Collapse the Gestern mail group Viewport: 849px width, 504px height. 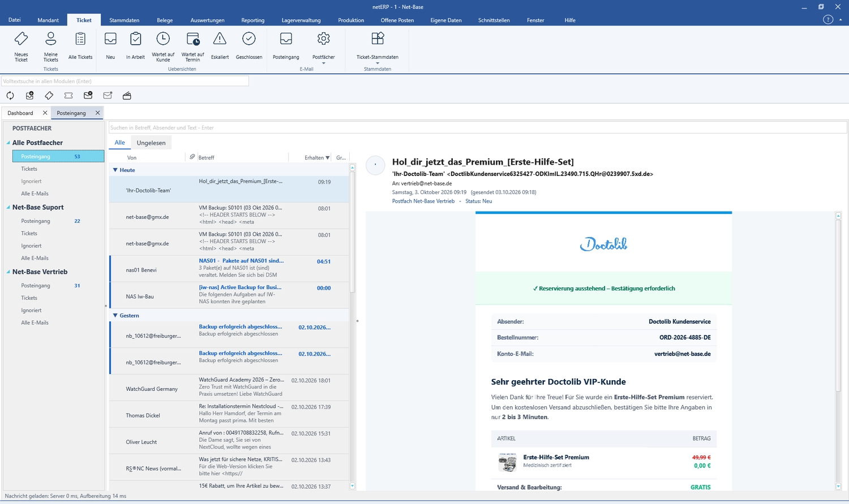point(115,316)
